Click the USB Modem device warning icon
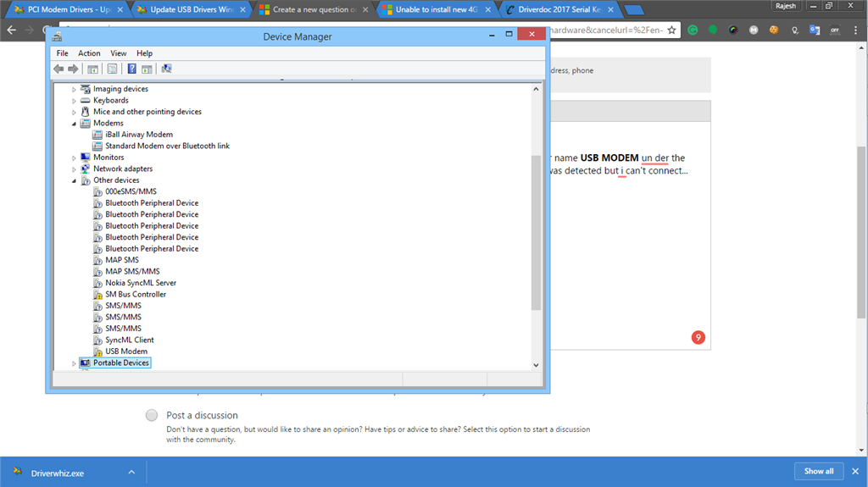This screenshot has width=868, height=487. [97, 351]
